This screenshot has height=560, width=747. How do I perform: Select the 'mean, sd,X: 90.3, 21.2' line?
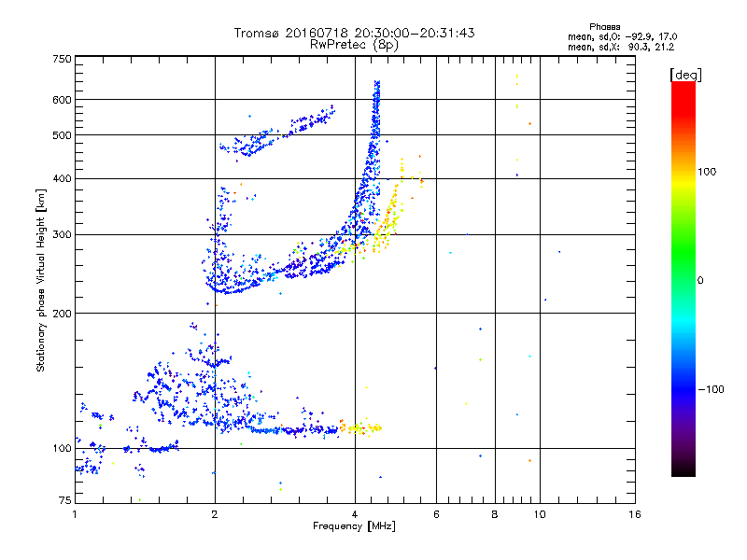(621, 47)
